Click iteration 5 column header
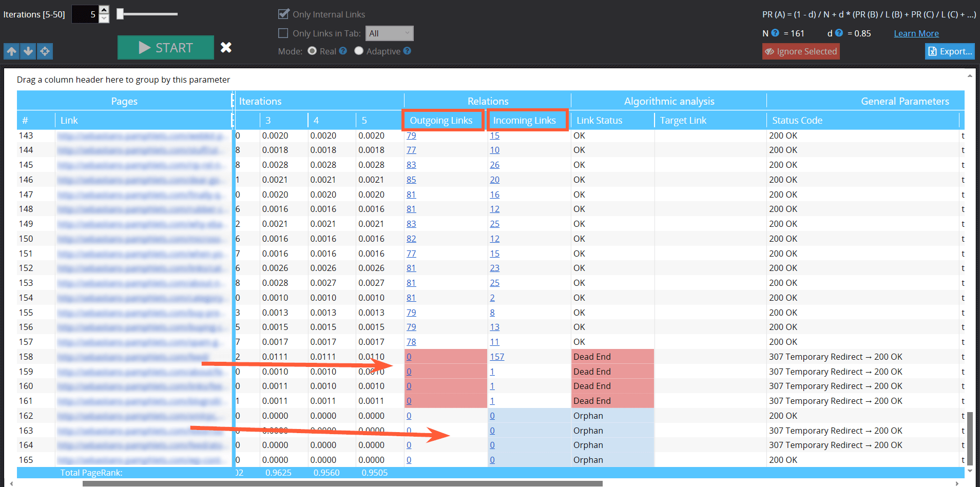 point(379,121)
